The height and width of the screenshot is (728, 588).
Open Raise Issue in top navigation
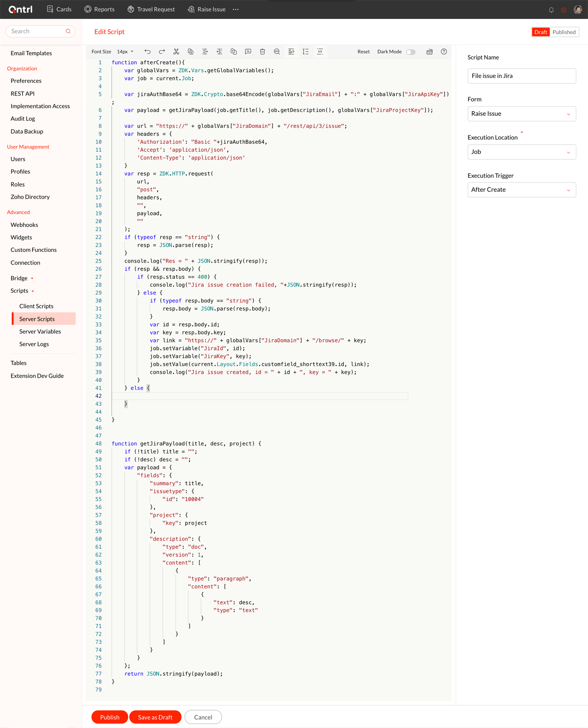pyautogui.click(x=207, y=9)
